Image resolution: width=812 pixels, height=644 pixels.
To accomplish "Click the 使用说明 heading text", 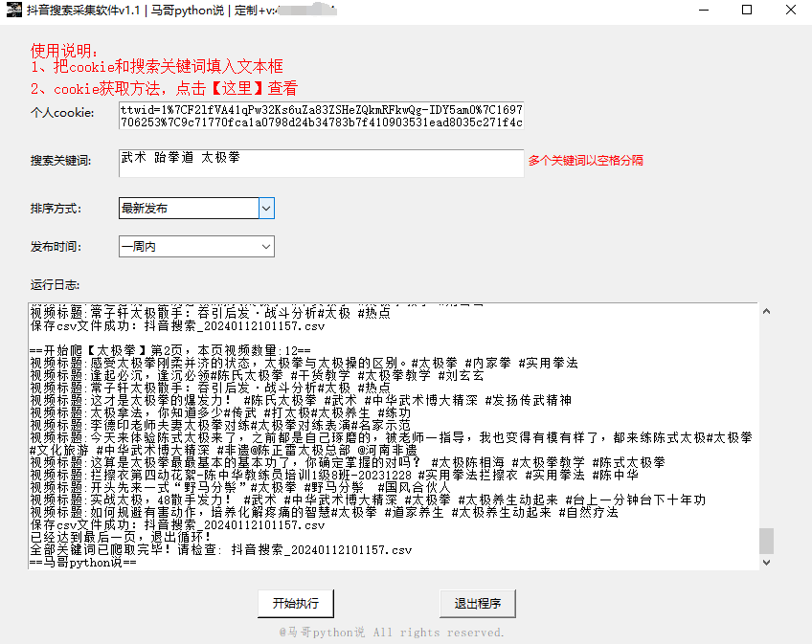I will pos(64,51).
